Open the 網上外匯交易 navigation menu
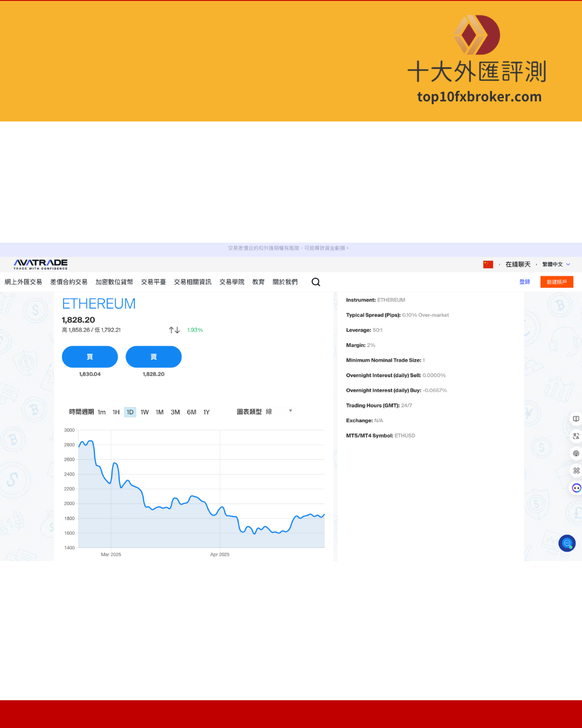The width and height of the screenshot is (582, 728). (x=24, y=282)
